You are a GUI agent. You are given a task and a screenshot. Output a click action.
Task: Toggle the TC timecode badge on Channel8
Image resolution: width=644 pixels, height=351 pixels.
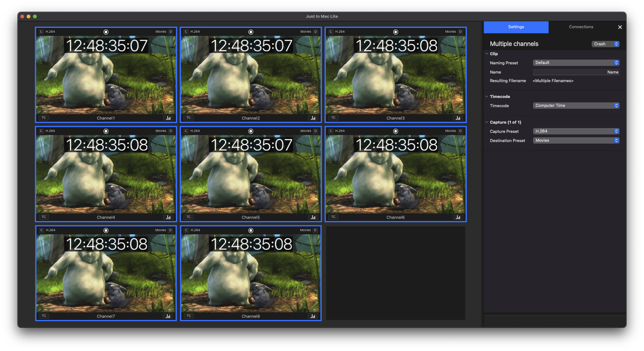click(x=189, y=316)
